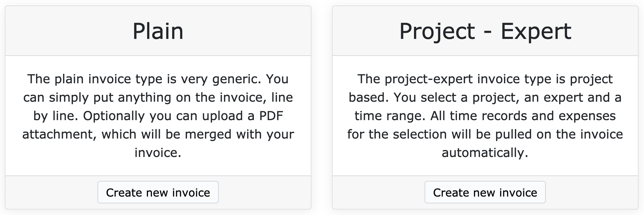
Task: Click the Plain invoice description text
Action: pos(158,116)
